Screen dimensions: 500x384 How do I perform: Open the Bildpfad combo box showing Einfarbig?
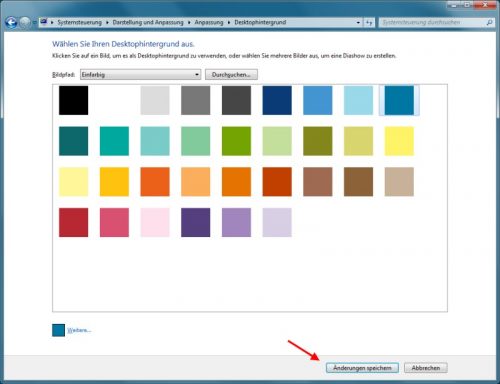(x=140, y=74)
